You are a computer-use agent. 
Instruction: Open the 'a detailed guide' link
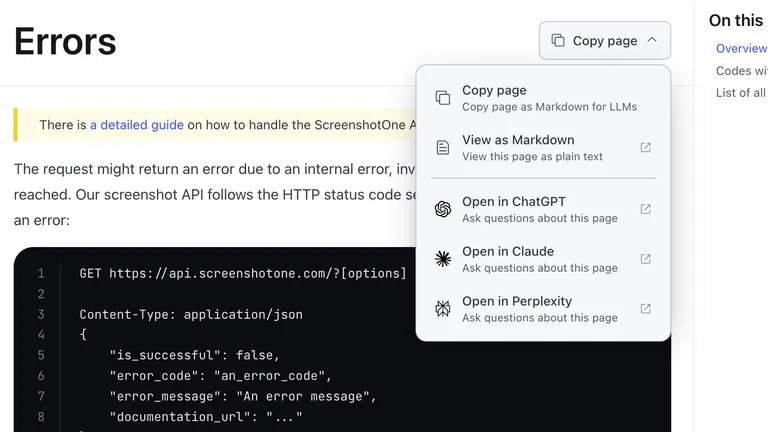(x=137, y=125)
